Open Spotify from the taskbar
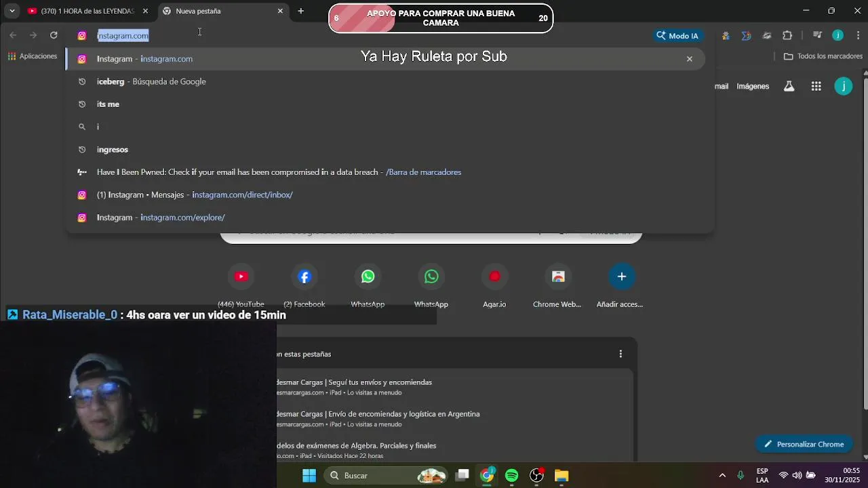 click(x=511, y=475)
